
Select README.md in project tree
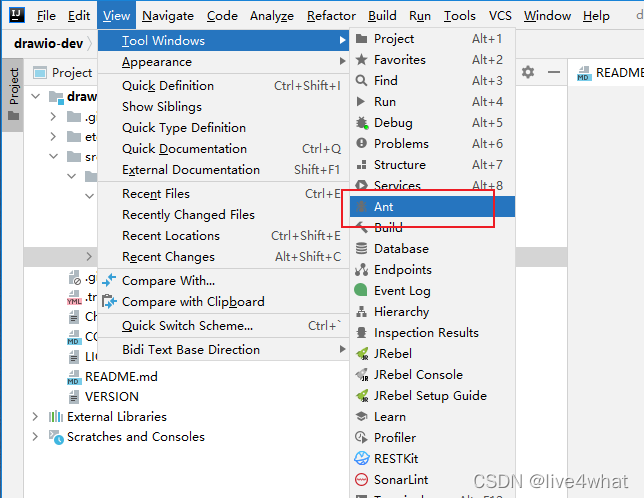(121, 376)
